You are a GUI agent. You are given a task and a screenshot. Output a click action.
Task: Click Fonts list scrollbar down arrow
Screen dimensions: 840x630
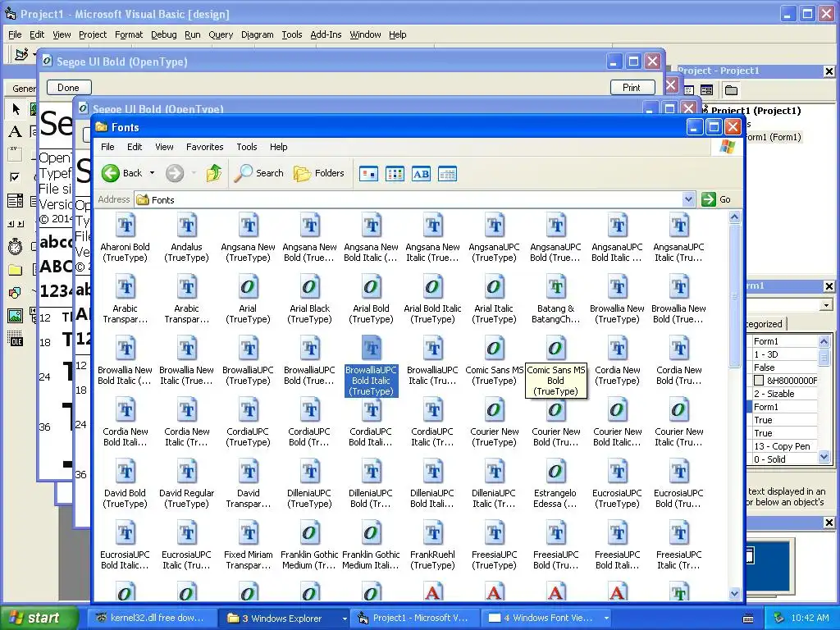(735, 594)
